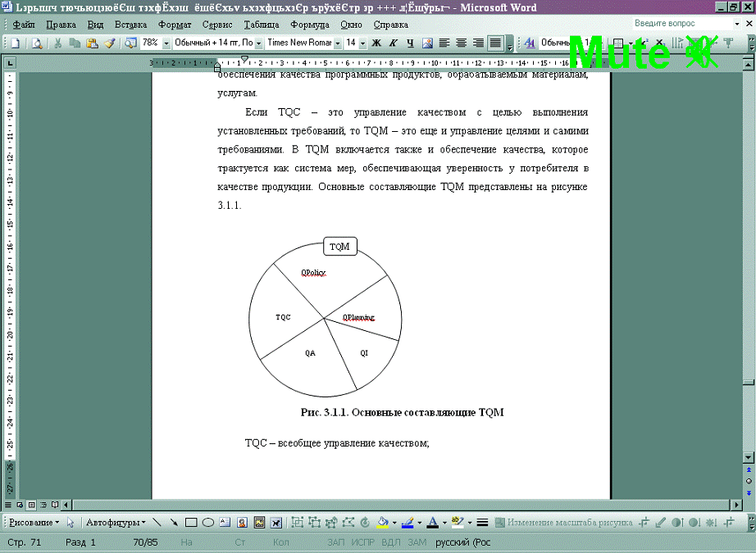Open the Таблица menu
This screenshot has width=756, height=553.
pos(261,25)
